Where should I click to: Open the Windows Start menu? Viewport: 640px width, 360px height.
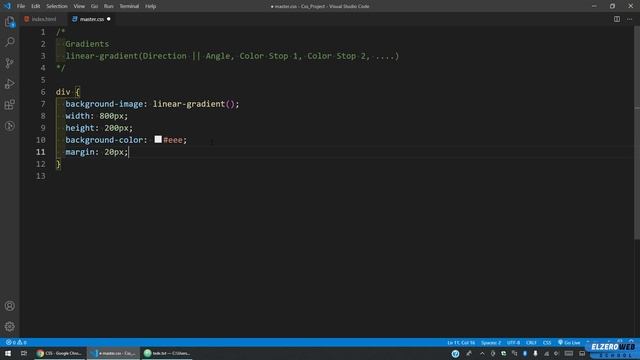(x=8, y=353)
